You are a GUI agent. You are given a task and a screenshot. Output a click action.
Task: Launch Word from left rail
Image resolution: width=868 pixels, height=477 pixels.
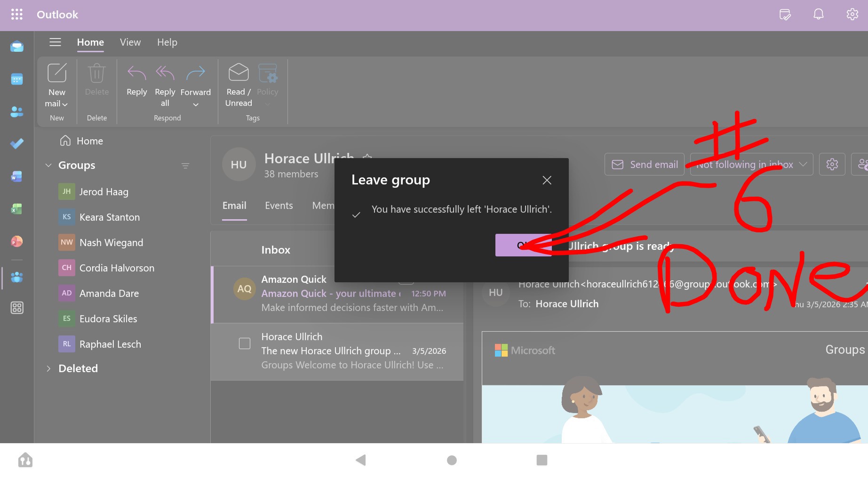pyautogui.click(x=17, y=176)
